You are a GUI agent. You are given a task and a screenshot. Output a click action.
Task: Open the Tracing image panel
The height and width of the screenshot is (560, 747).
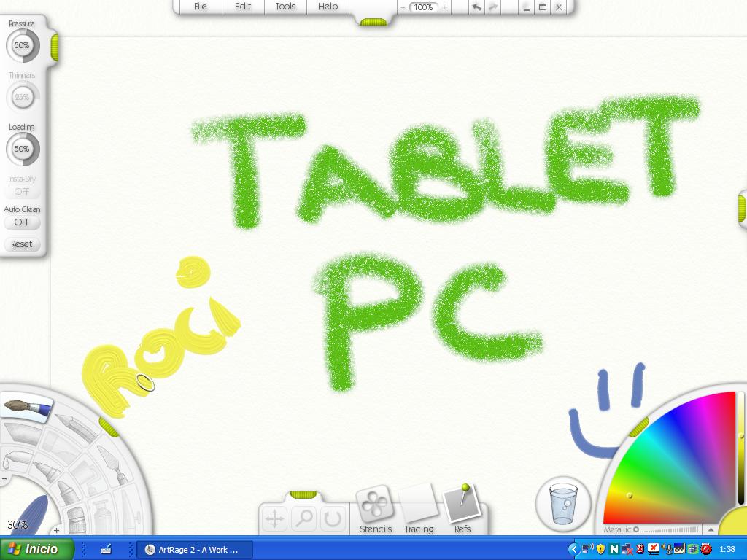(x=419, y=510)
